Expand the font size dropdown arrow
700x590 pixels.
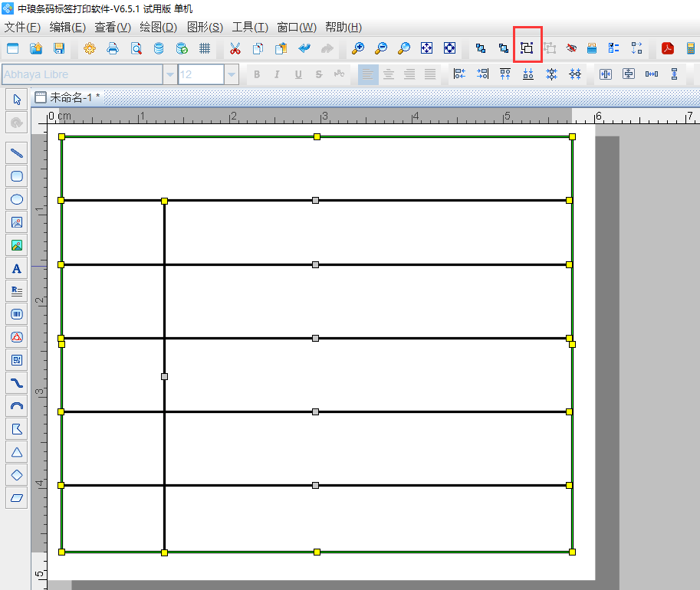point(231,74)
